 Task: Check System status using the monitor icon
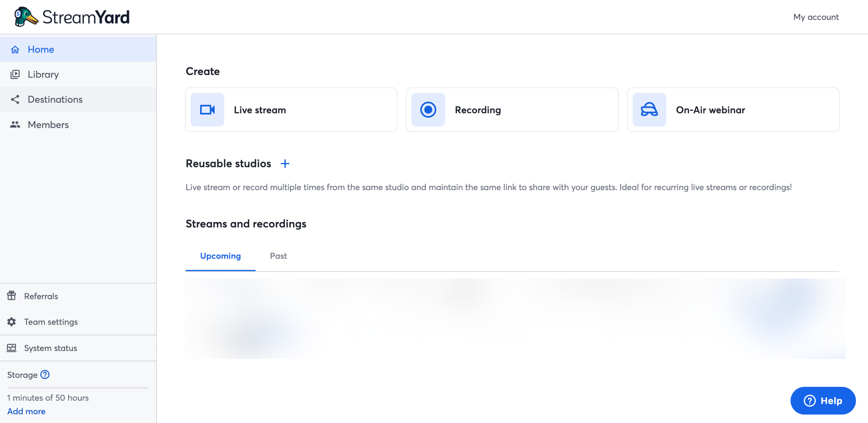pos(11,348)
